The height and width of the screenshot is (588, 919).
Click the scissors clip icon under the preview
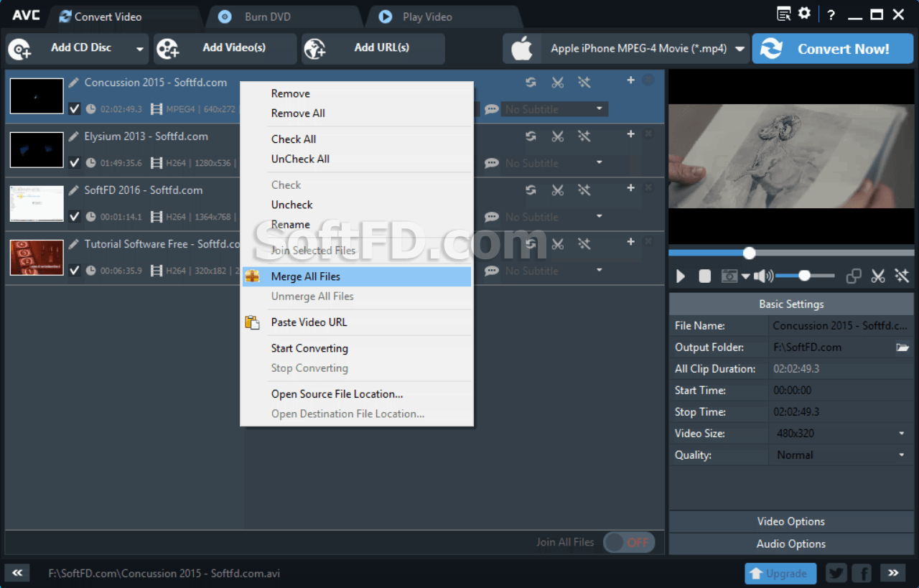[878, 276]
